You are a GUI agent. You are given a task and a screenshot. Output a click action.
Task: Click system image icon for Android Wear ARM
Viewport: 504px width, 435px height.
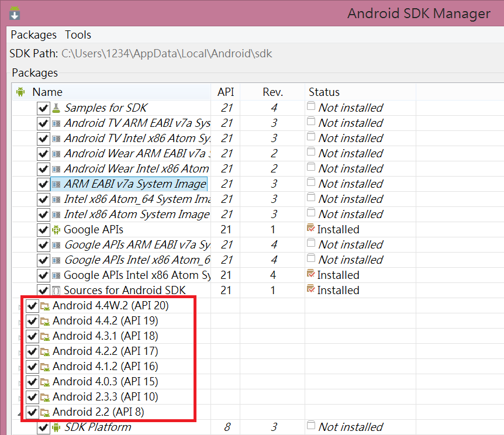click(56, 154)
